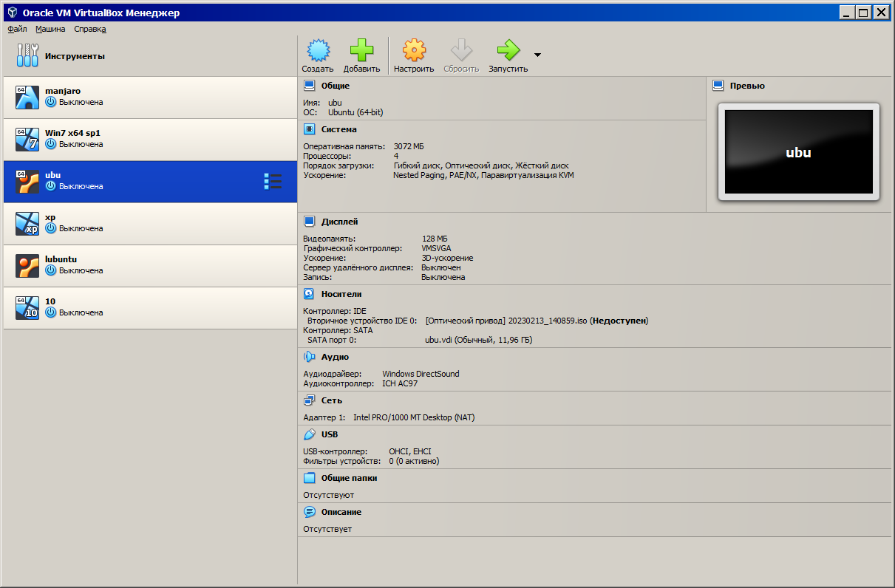Screen dimensions: 895x588
Task: Open the Файл menu
Action: click(17, 29)
